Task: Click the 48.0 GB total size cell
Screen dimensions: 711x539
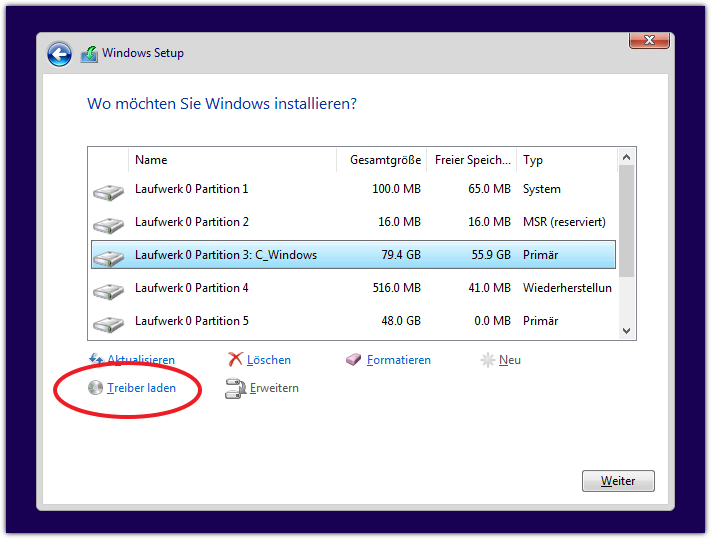Action: (x=401, y=321)
